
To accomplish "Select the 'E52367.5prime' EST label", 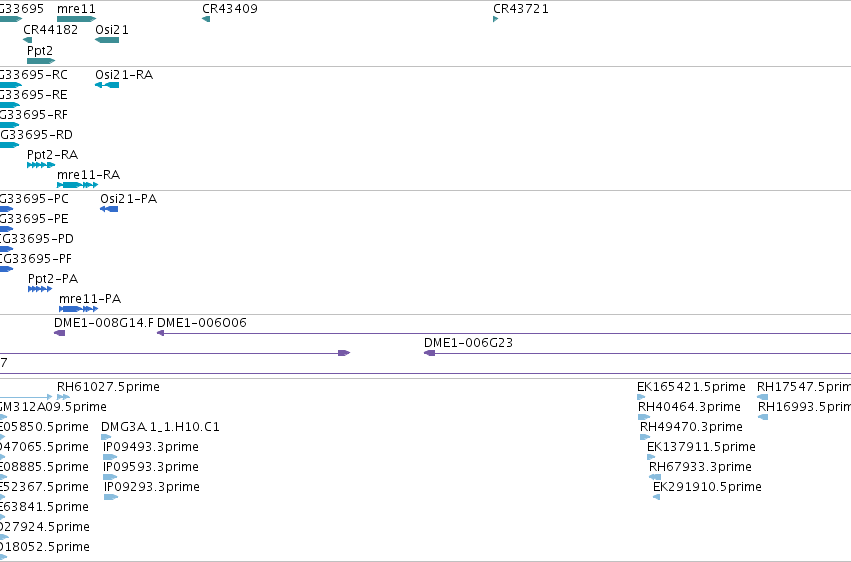I will [44, 487].
